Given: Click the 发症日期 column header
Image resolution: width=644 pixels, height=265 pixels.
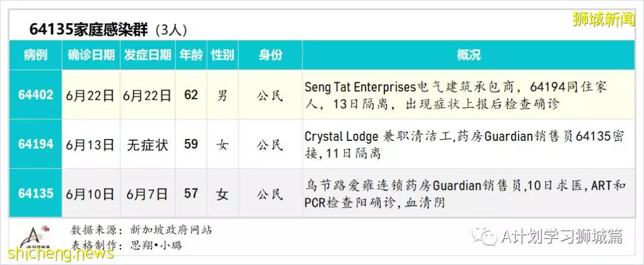Looking at the screenshot, I should tap(148, 55).
